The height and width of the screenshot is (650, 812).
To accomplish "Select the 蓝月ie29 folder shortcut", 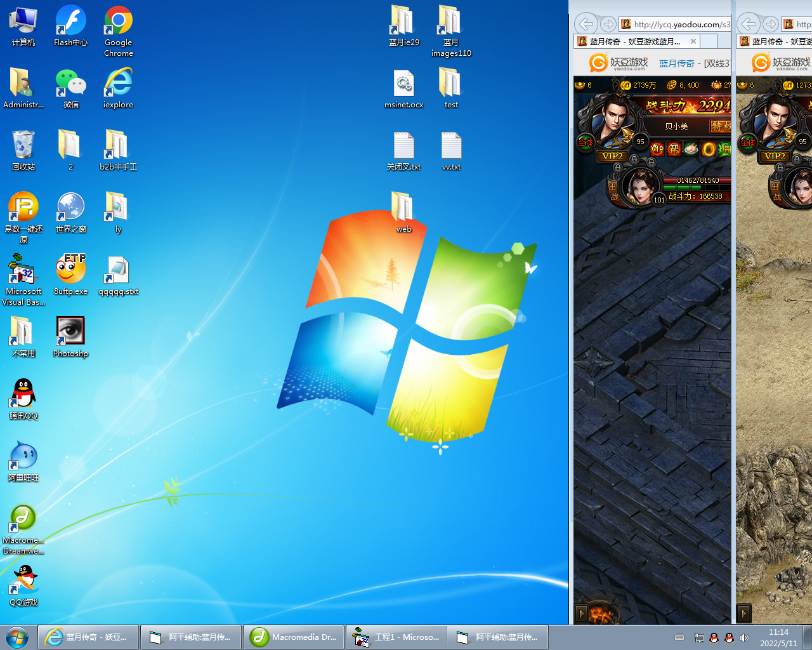I will (x=404, y=27).
